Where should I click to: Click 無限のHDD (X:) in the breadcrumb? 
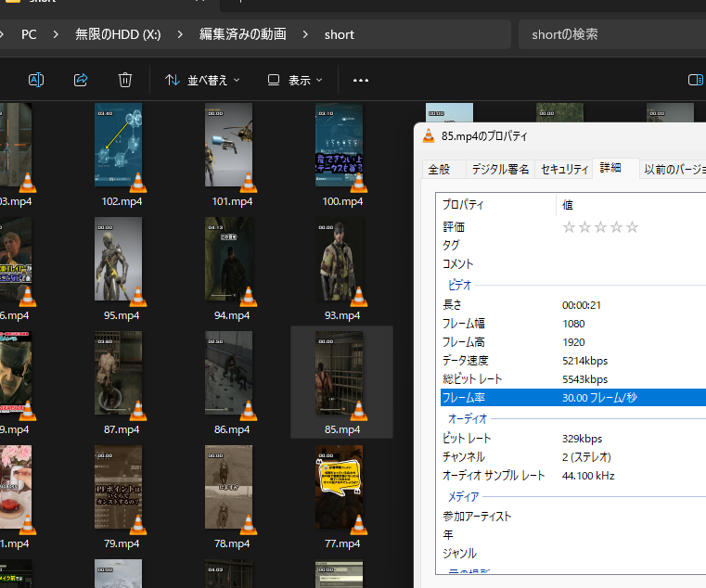tap(118, 34)
